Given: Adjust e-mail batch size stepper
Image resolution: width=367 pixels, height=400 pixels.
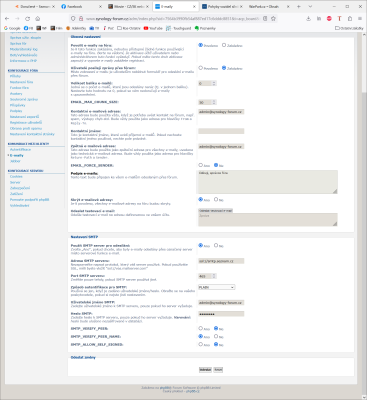Looking at the screenshot, I should coord(214,83).
